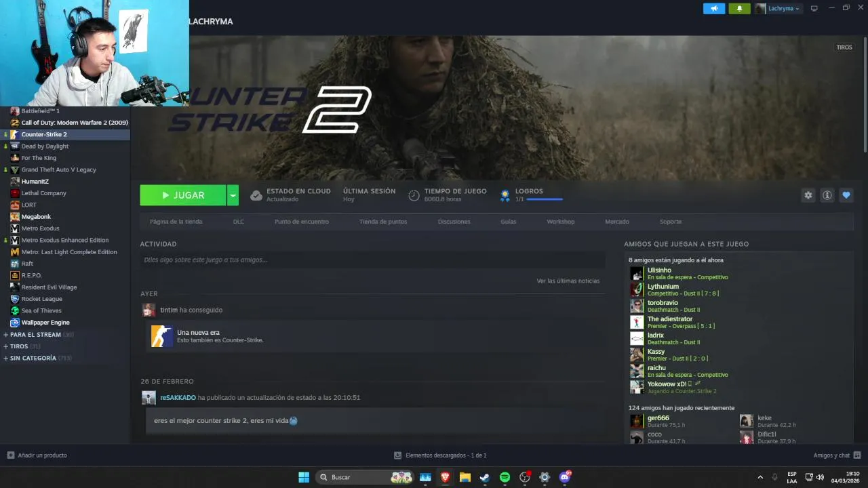868x488 pixels.
Task: Expand the SIN CATEGORÍA collection
Action: point(6,358)
